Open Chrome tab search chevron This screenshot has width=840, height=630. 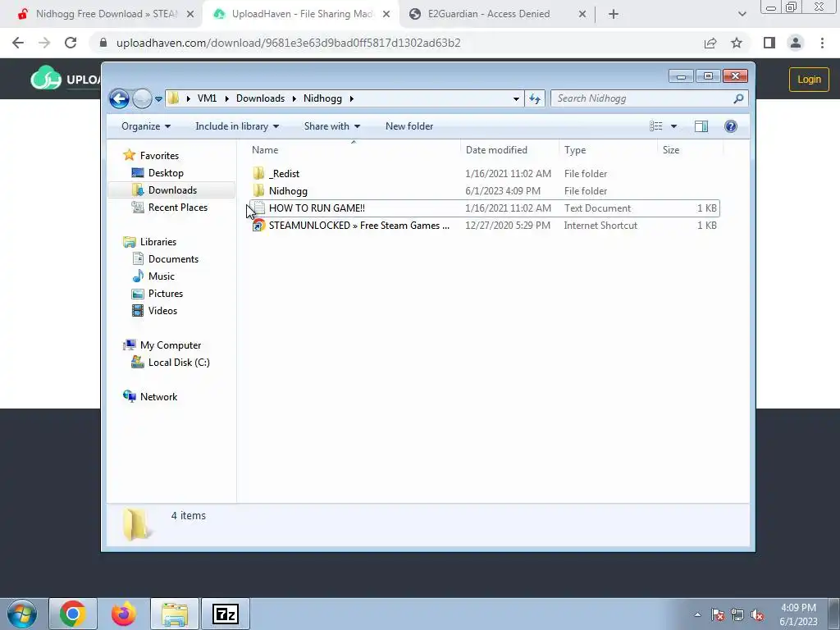click(x=742, y=15)
